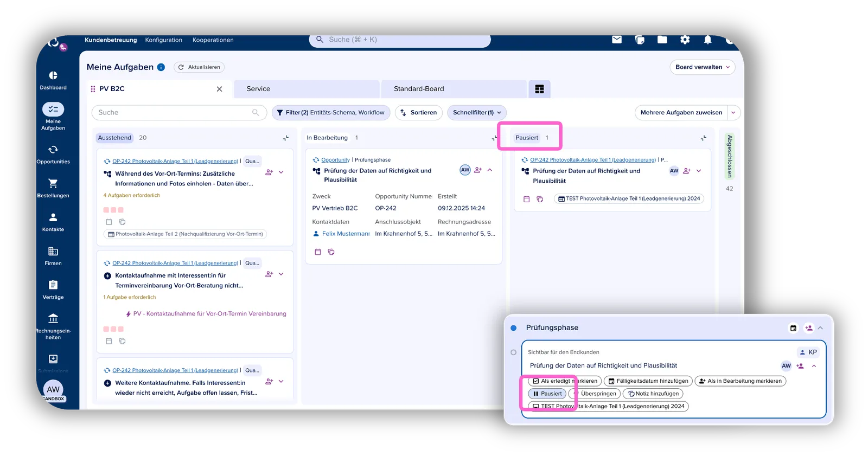The width and height of the screenshot is (868, 456).
Task: Click calendar icon in the Prüfungsphase panel header
Action: coord(793,328)
